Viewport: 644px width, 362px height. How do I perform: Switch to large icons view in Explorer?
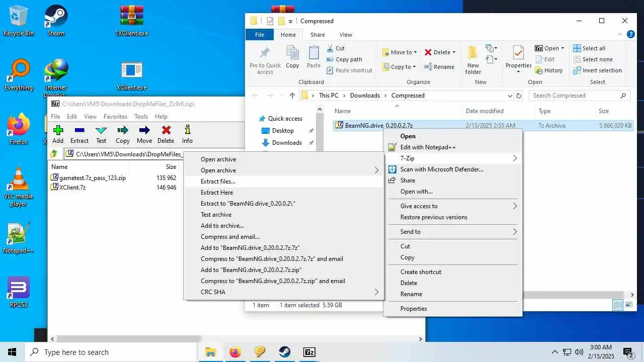629,305
